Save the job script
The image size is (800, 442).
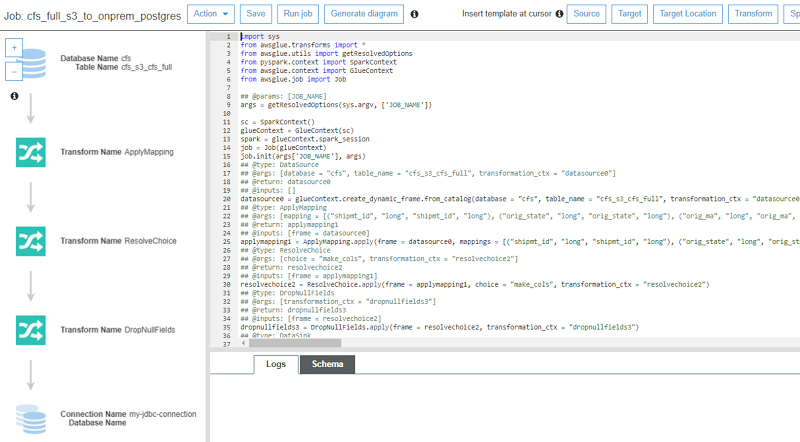(x=256, y=14)
